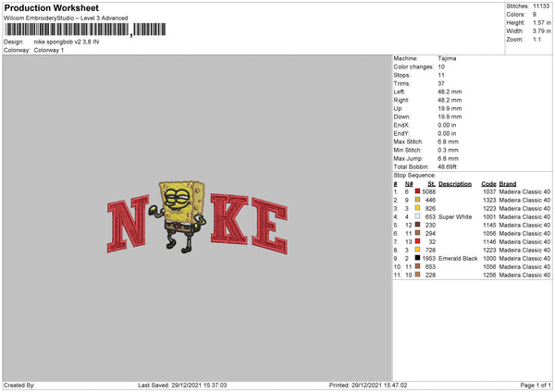Image resolution: width=555 pixels, height=392 pixels.
Task: Click Last Saved timestamp '29/12/2021 15.37.03'
Action: 199,385
